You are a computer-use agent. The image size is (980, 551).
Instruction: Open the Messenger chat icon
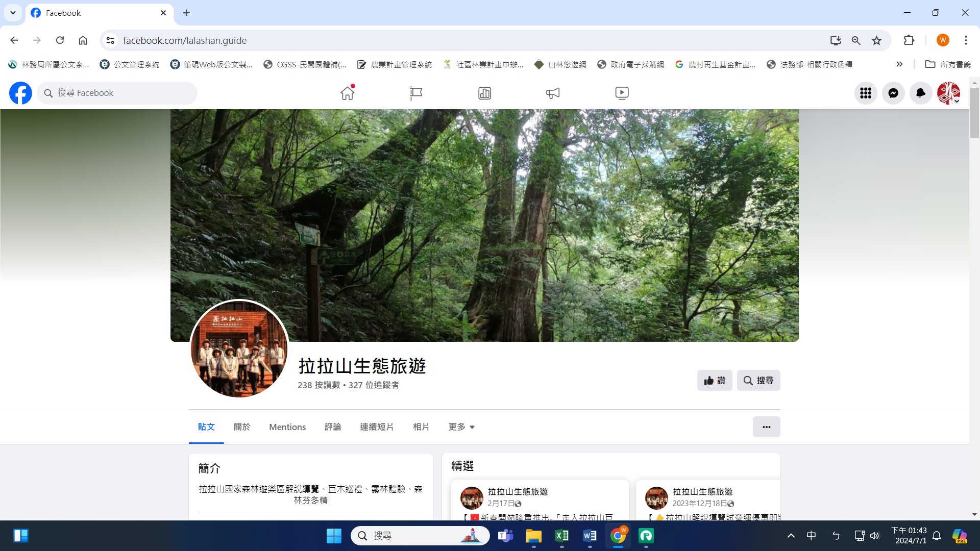pyautogui.click(x=893, y=93)
